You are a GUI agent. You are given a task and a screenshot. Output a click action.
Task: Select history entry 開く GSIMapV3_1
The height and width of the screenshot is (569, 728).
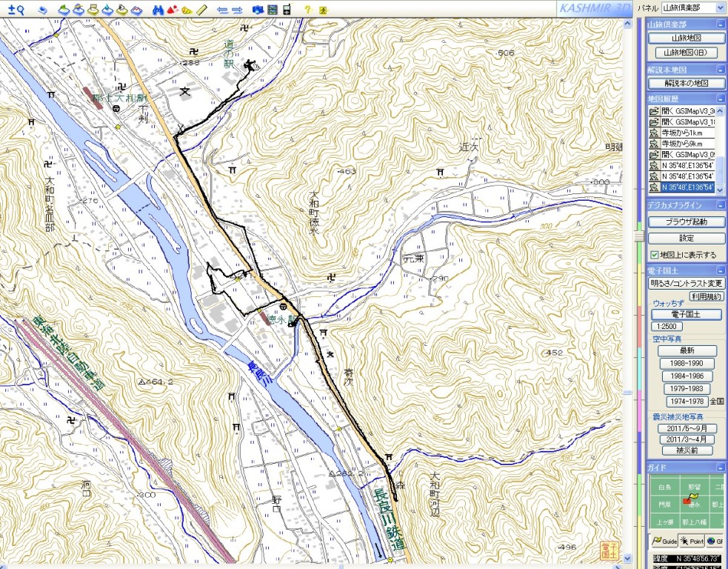pyautogui.click(x=681, y=122)
